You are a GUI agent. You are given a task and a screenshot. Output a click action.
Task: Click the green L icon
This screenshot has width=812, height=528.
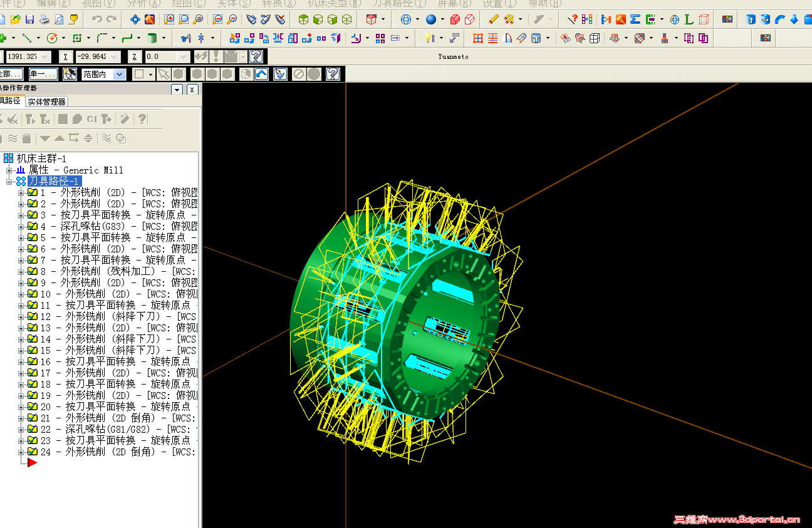tap(689, 19)
